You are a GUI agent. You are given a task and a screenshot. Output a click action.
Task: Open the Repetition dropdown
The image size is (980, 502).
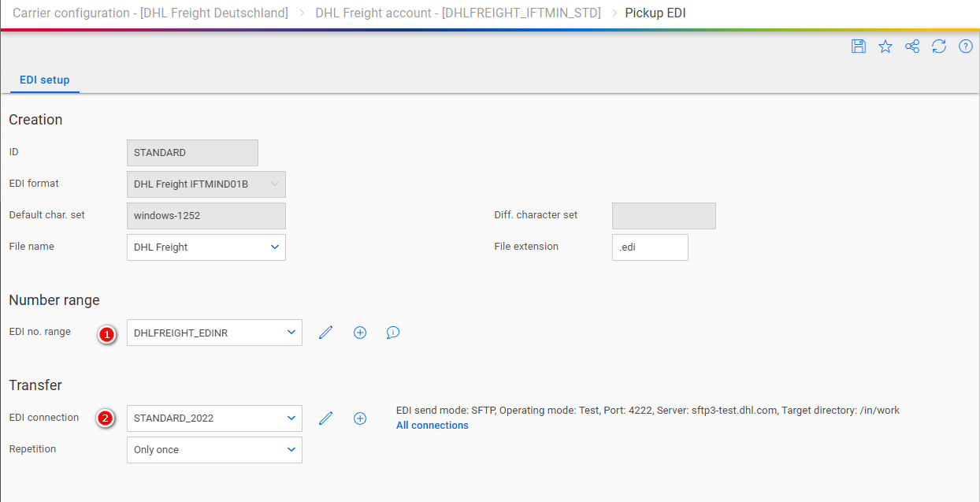point(214,450)
